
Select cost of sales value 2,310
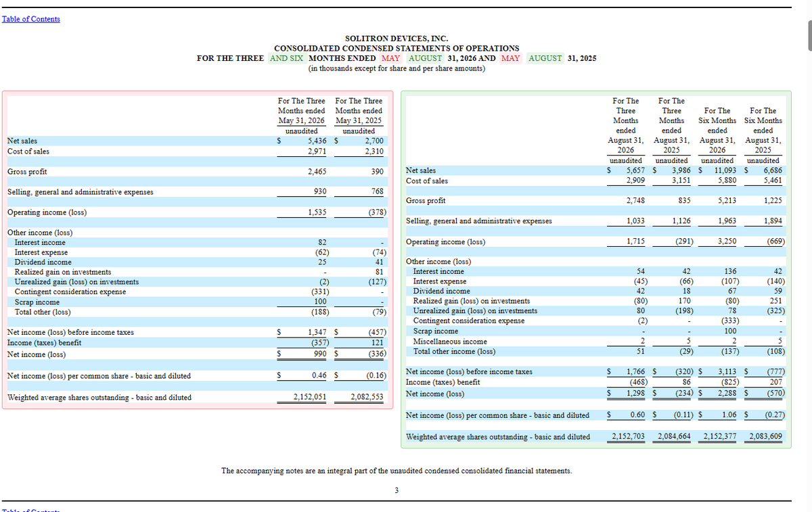(374, 152)
